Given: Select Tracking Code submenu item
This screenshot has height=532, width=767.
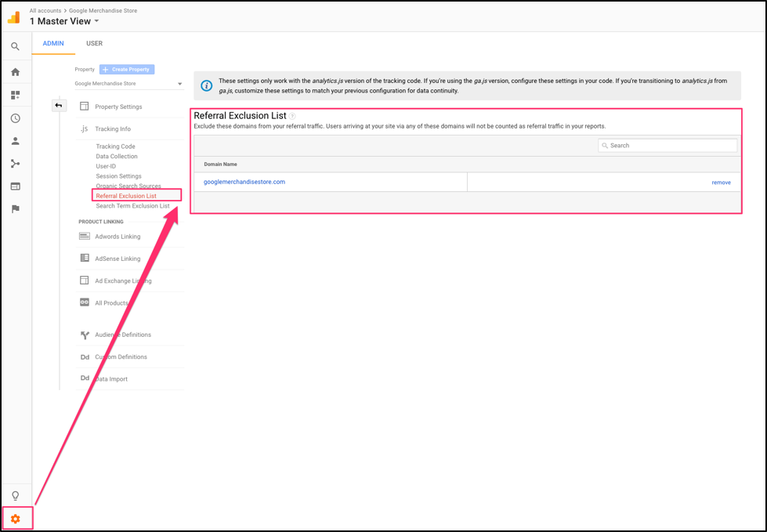Looking at the screenshot, I should 115,147.
